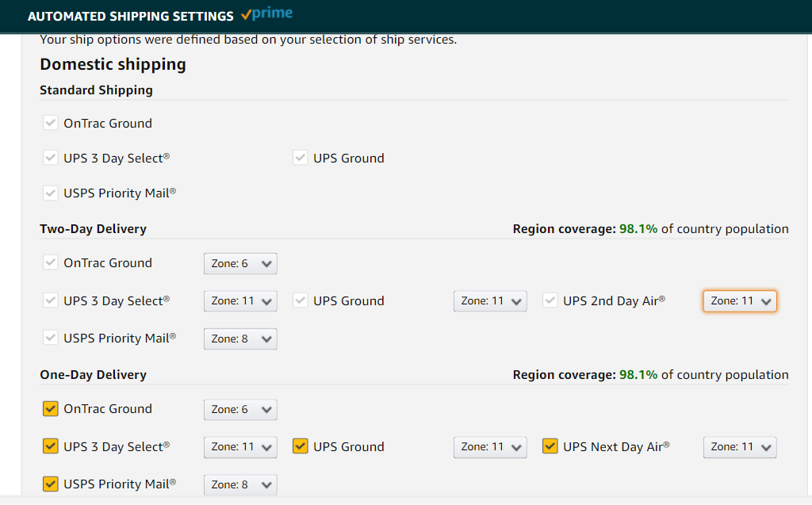This screenshot has height=505, width=812.
Task: Click the 'Automated Shipping Settings' header title
Action: pyautogui.click(x=131, y=16)
